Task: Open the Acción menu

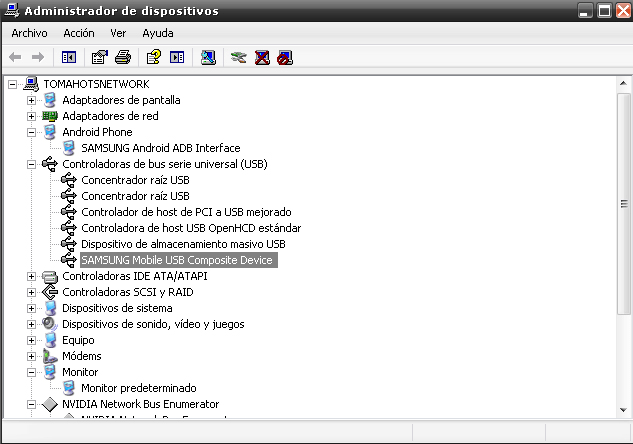Action: point(79,33)
